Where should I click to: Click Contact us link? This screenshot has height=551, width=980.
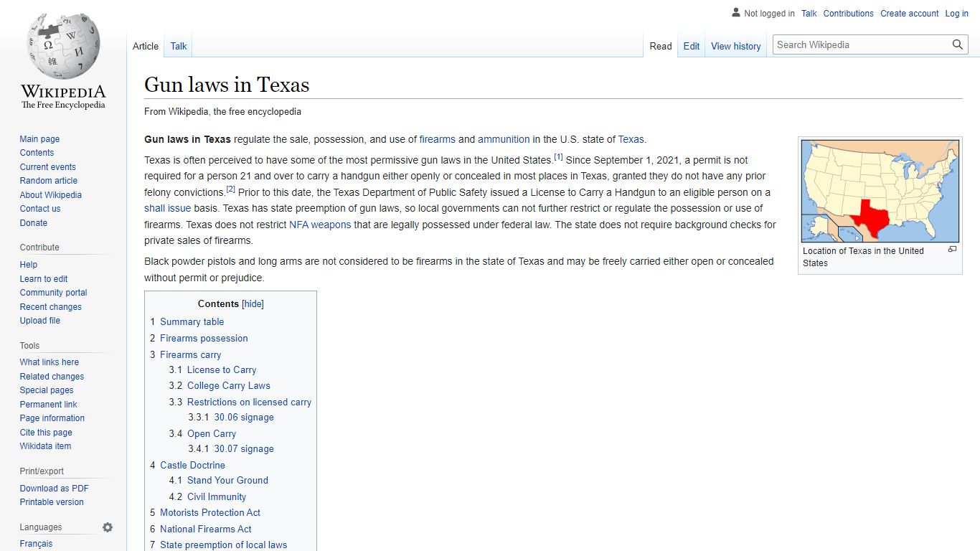coord(40,209)
